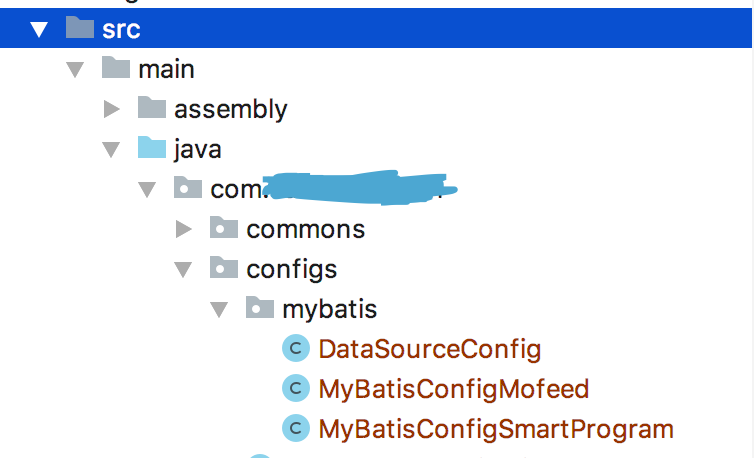This screenshot has height=458, width=754.
Task: Click the main folder icon
Action: (116, 68)
